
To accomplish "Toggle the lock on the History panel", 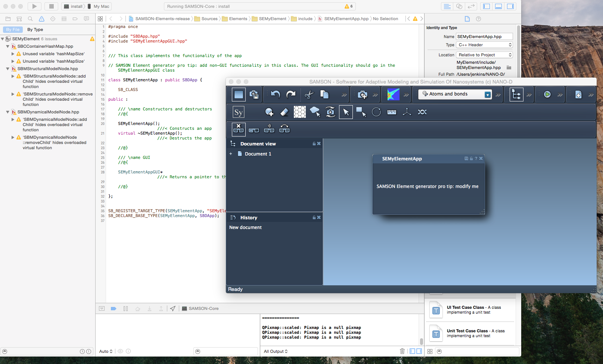I will click(314, 217).
